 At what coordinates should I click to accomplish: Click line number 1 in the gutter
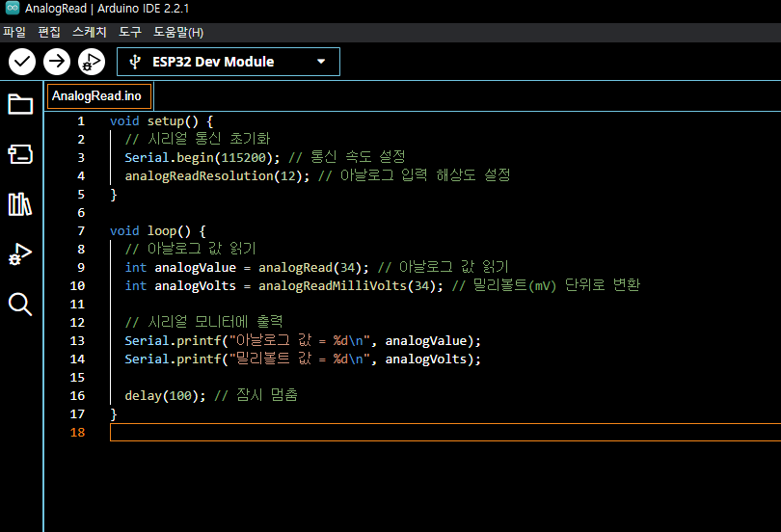point(81,121)
